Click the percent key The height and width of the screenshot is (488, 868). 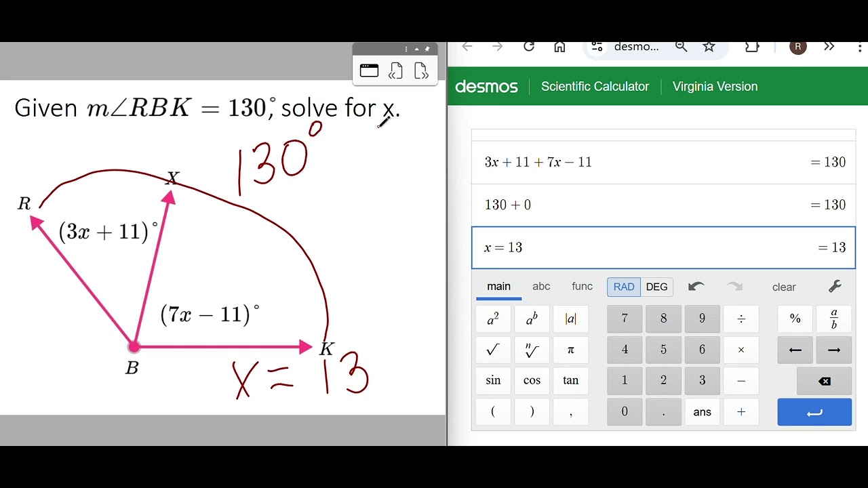pos(795,319)
